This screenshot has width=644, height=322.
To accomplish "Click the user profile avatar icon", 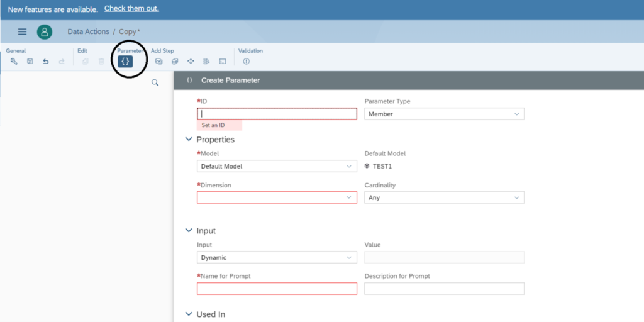I will pos(44,32).
